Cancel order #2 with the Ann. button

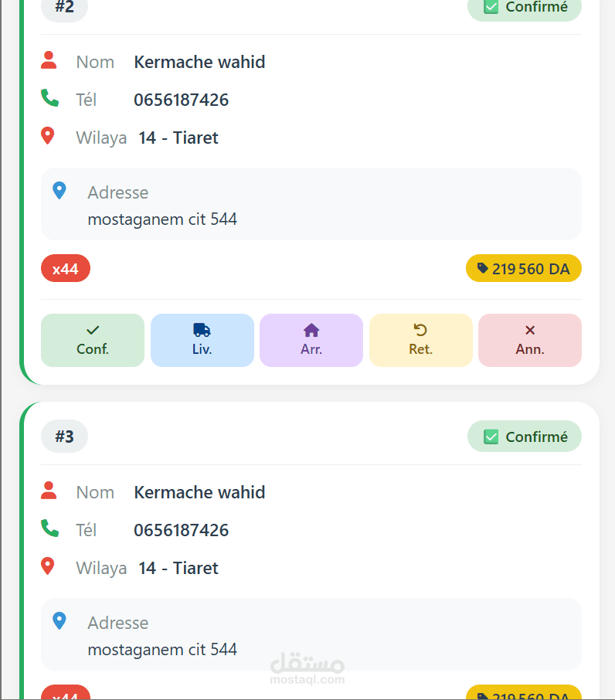[x=530, y=340]
